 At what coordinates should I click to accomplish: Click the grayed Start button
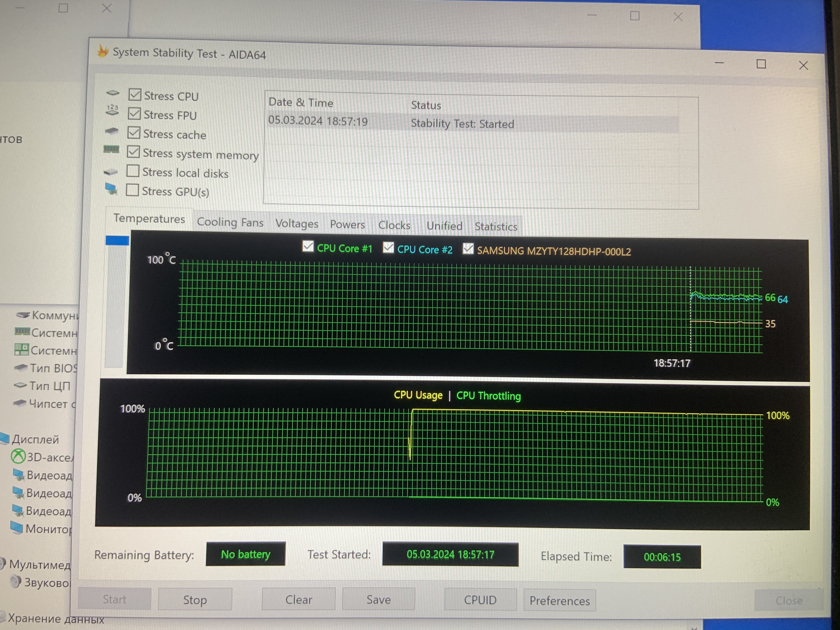(x=114, y=599)
